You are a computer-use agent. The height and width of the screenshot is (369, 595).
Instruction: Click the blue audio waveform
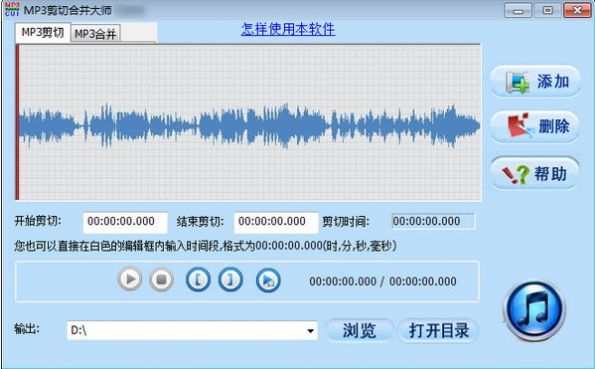(249, 126)
